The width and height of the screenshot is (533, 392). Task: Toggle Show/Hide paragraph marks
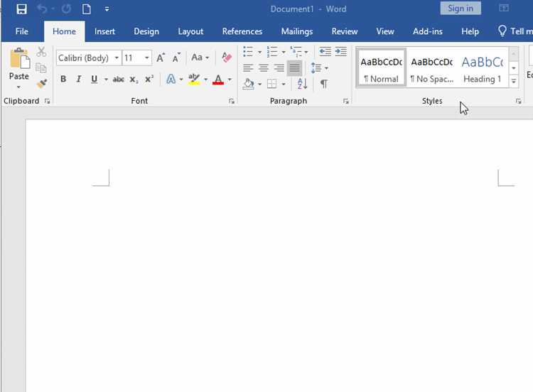(324, 84)
